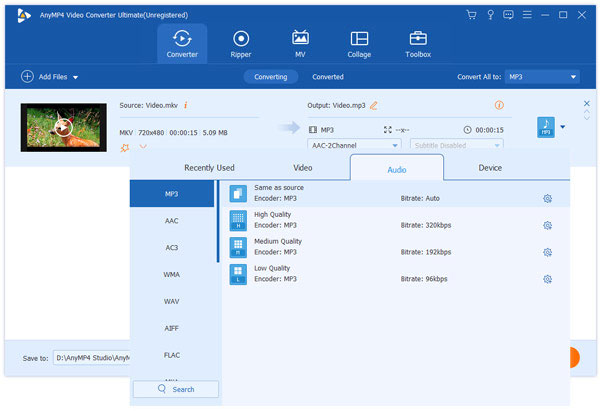This screenshot has width=600, height=411.
Task: Switch to the Video format tab
Action: point(303,168)
